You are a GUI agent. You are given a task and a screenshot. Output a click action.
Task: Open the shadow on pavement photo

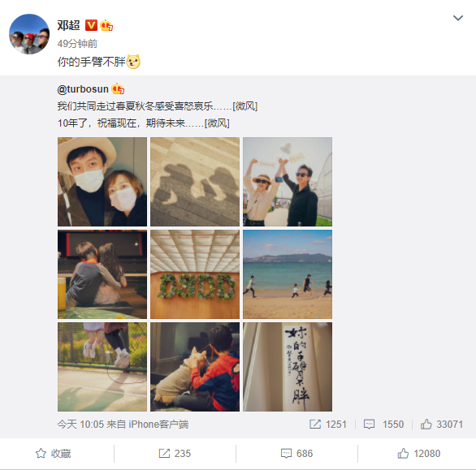coord(195,182)
